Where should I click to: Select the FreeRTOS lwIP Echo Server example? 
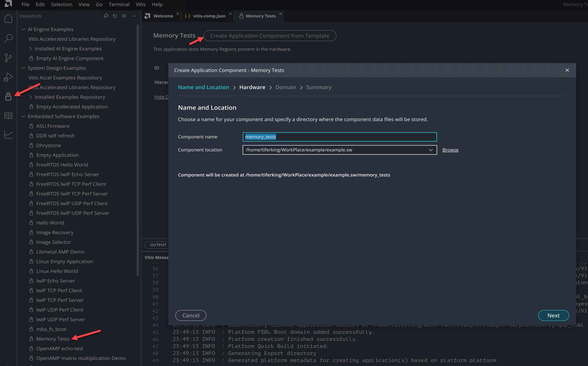(x=68, y=174)
